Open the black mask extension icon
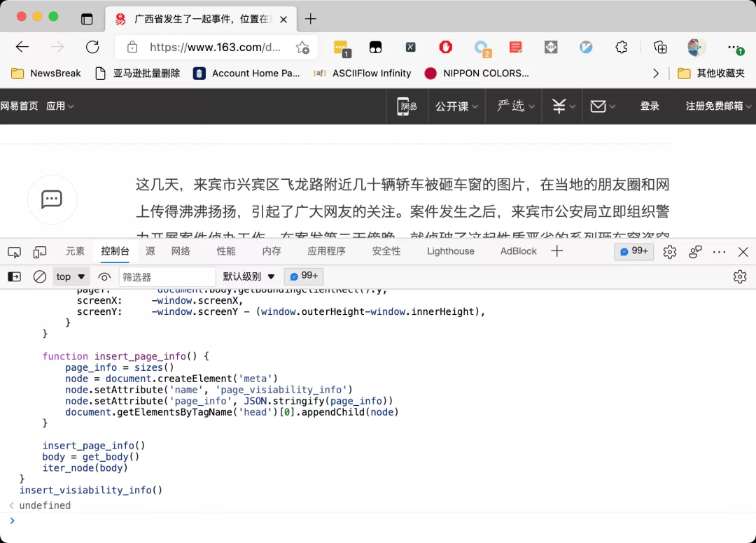This screenshot has width=756, height=543. point(376,47)
